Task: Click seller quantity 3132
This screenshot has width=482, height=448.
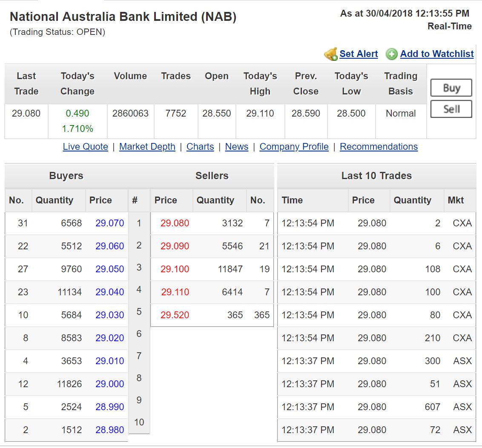Action: point(232,223)
